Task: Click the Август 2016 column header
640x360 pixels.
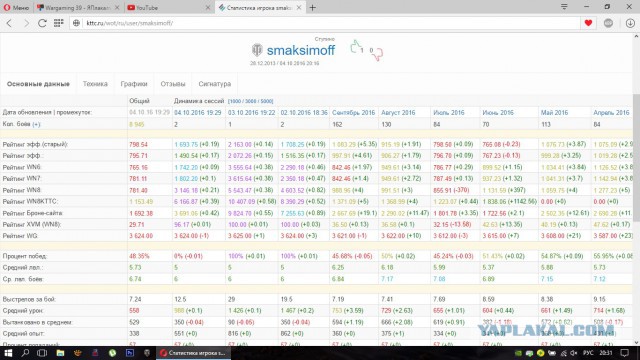Action: 398,113
